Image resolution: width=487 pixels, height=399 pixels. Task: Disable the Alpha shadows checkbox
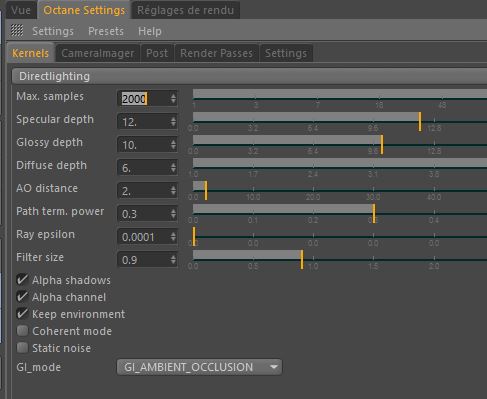22,280
